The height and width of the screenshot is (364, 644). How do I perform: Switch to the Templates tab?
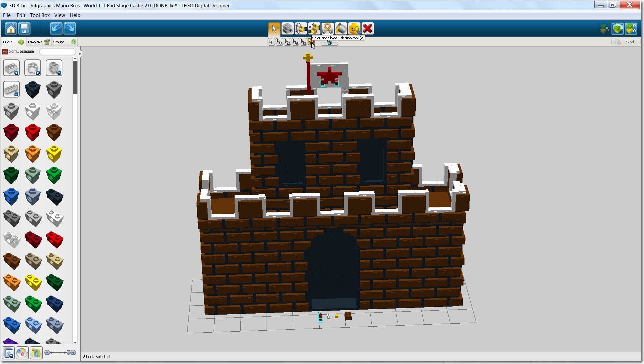[38, 42]
